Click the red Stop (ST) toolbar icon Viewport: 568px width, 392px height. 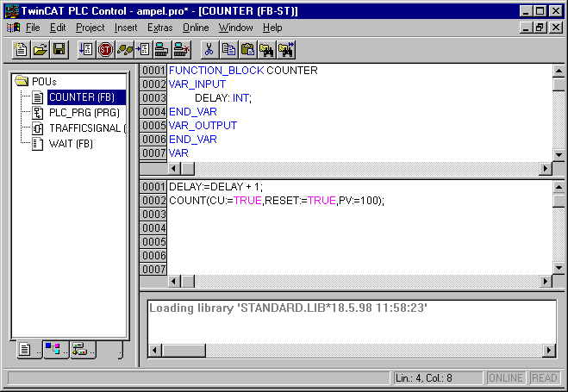click(x=105, y=49)
